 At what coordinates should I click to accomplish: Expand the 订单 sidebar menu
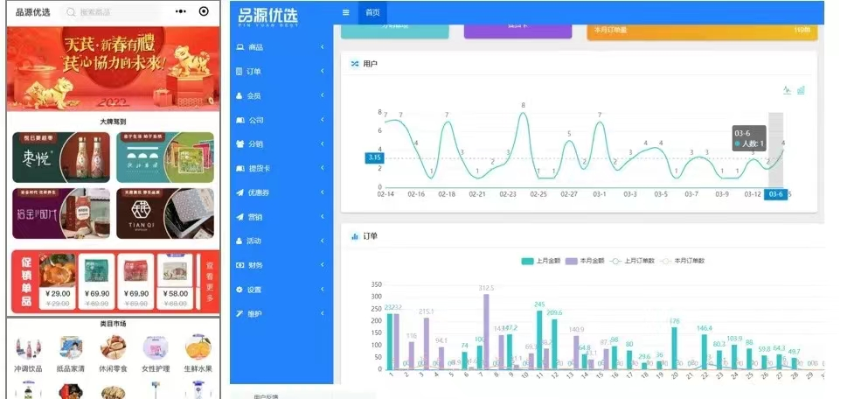click(x=280, y=71)
